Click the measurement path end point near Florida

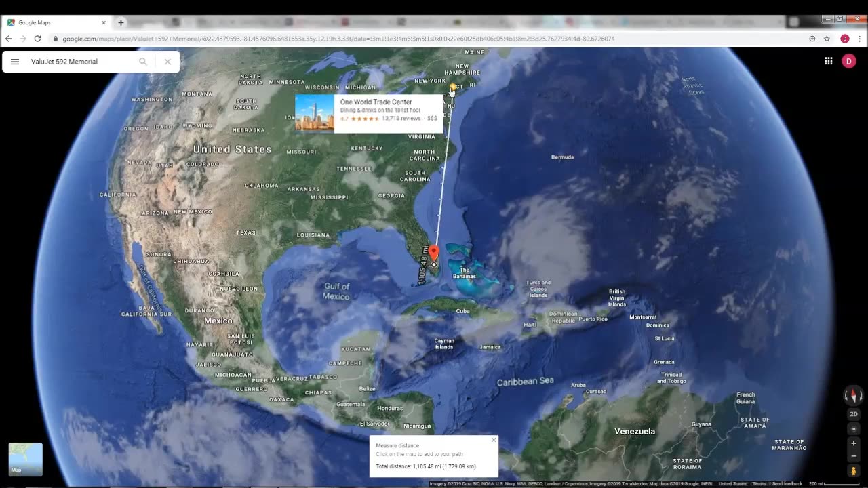(x=434, y=264)
